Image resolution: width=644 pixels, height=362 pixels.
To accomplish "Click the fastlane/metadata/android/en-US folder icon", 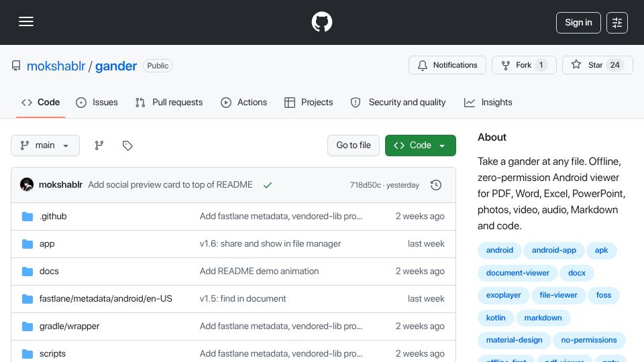I will coord(28,299).
